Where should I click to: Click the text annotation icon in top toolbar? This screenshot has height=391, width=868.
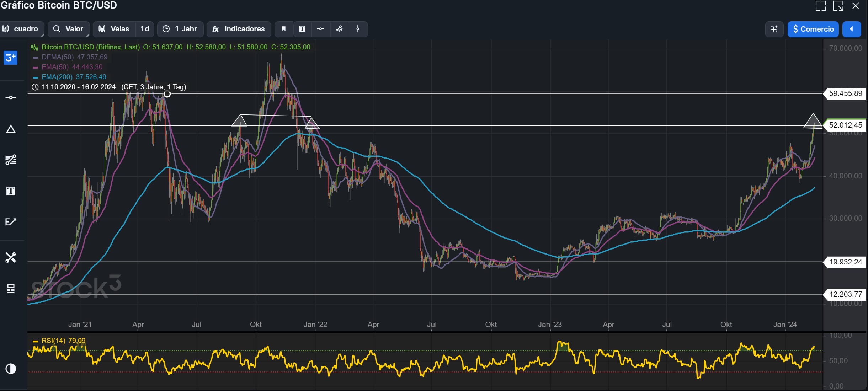302,29
